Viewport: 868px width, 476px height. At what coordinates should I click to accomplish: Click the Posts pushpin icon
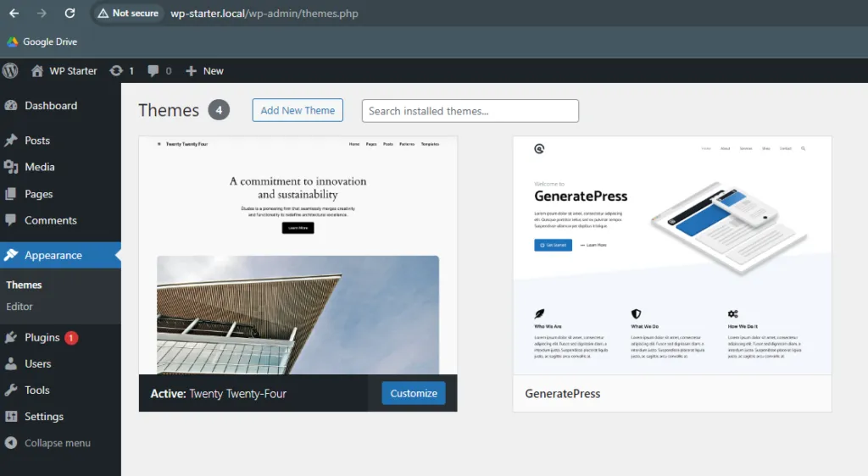tap(10, 141)
